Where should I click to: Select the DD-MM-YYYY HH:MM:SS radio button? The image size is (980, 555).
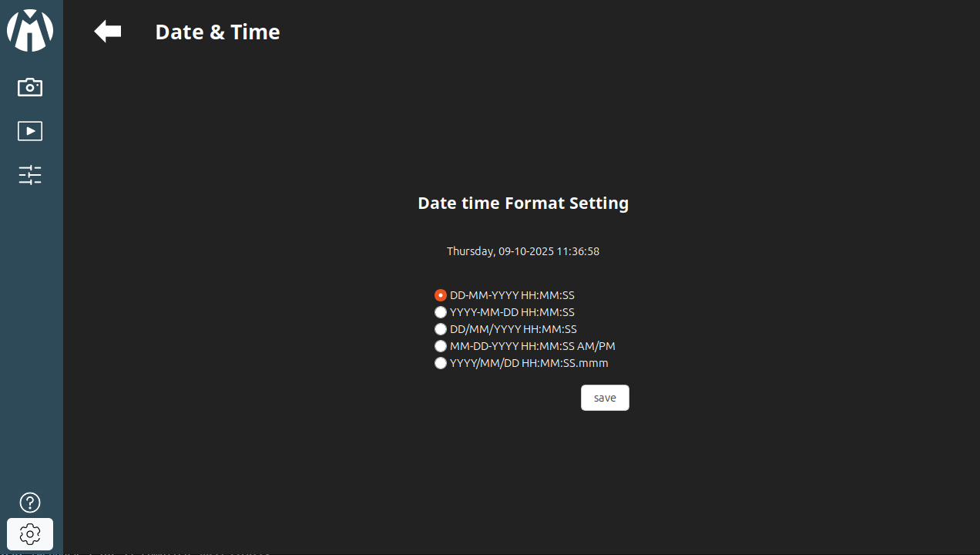click(441, 295)
